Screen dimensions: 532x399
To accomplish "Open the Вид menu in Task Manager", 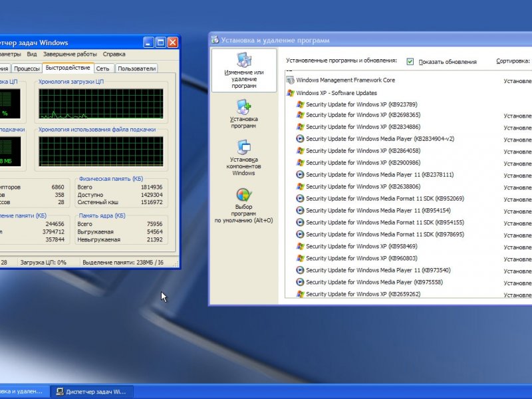I will click(32, 55).
